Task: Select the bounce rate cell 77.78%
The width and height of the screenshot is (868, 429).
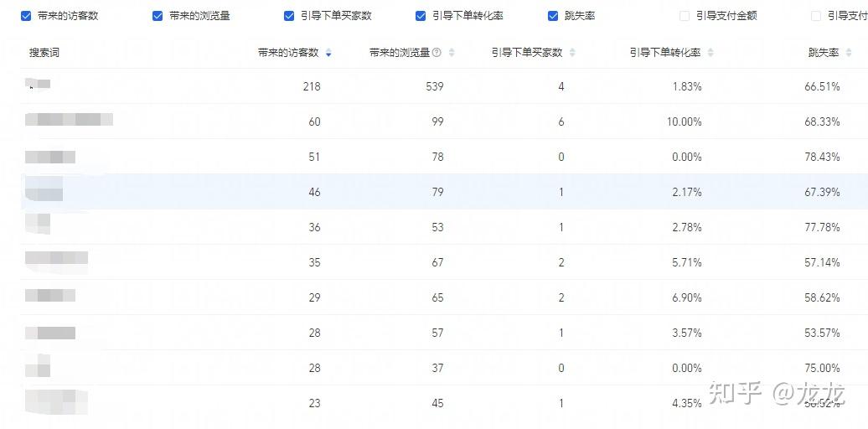Action: click(x=822, y=227)
